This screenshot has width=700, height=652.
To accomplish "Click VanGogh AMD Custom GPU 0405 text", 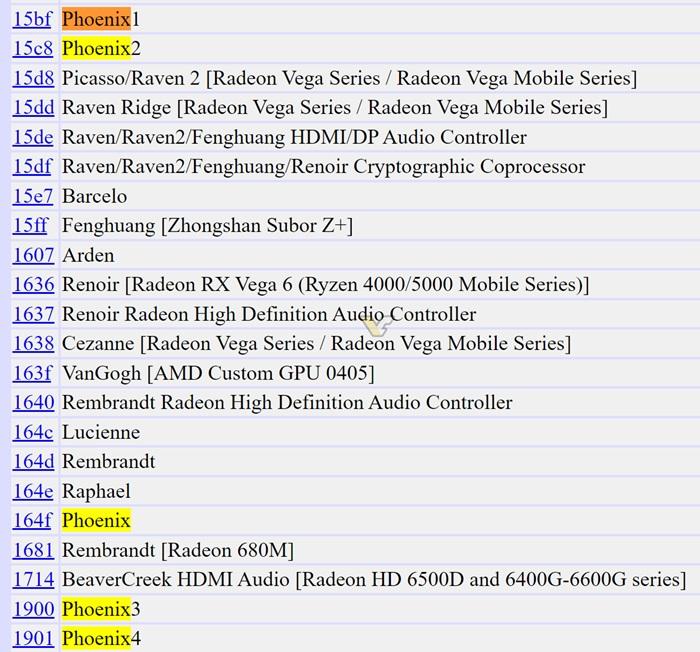I will [x=218, y=373].
